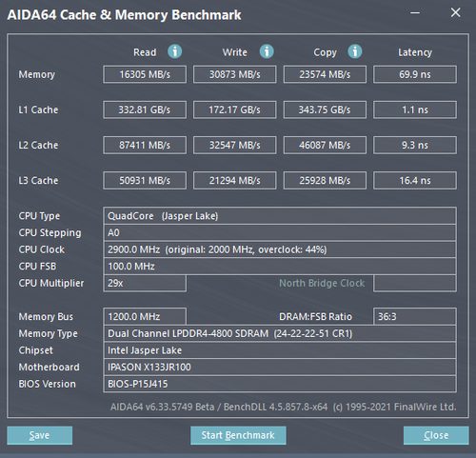
Task: Select Memory write value 30873 MB/s
Action: pyautogui.click(x=235, y=74)
